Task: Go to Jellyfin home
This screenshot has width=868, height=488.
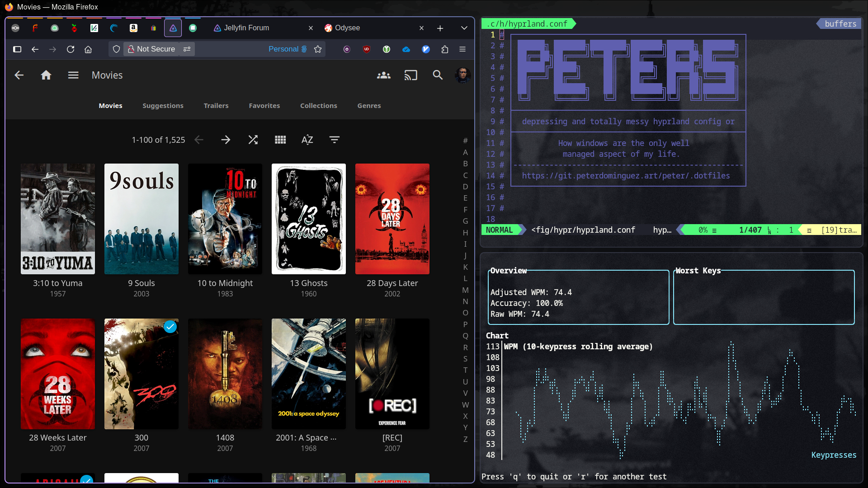Action: [x=46, y=75]
